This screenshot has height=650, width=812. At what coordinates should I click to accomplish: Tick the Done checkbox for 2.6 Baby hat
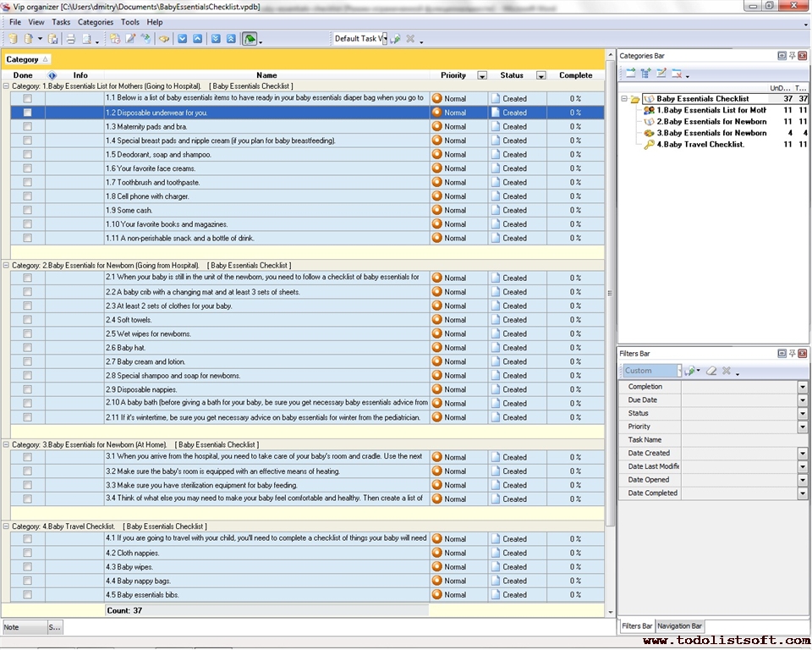[27, 348]
